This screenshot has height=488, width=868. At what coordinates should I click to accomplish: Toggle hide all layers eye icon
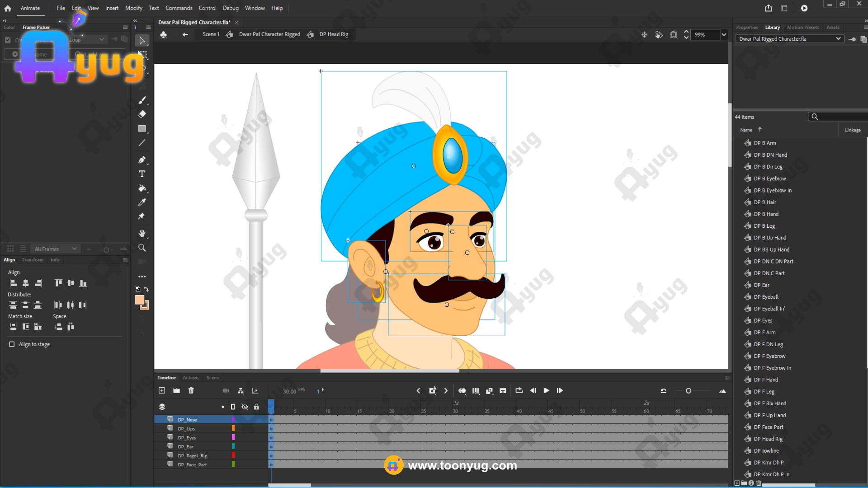[245, 407]
